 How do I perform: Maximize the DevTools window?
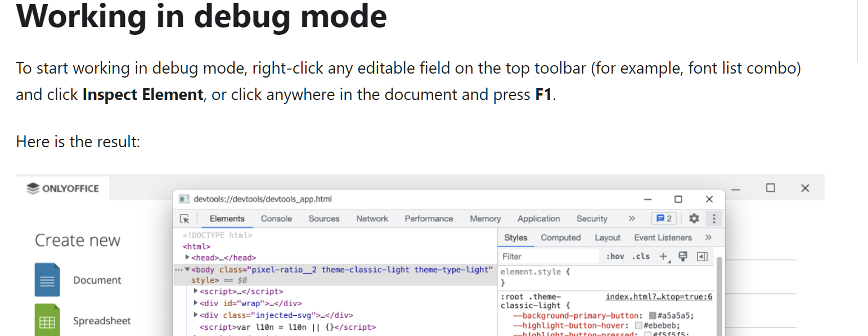(x=678, y=199)
